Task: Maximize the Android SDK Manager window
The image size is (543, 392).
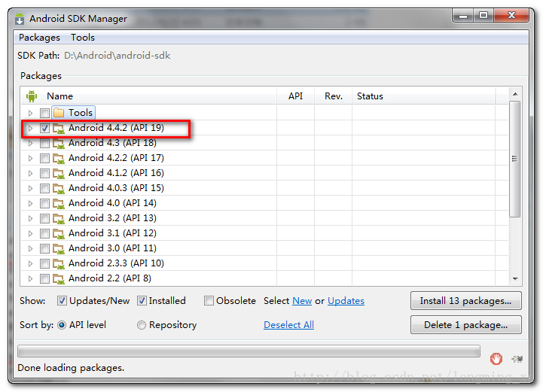Action: click(x=484, y=16)
